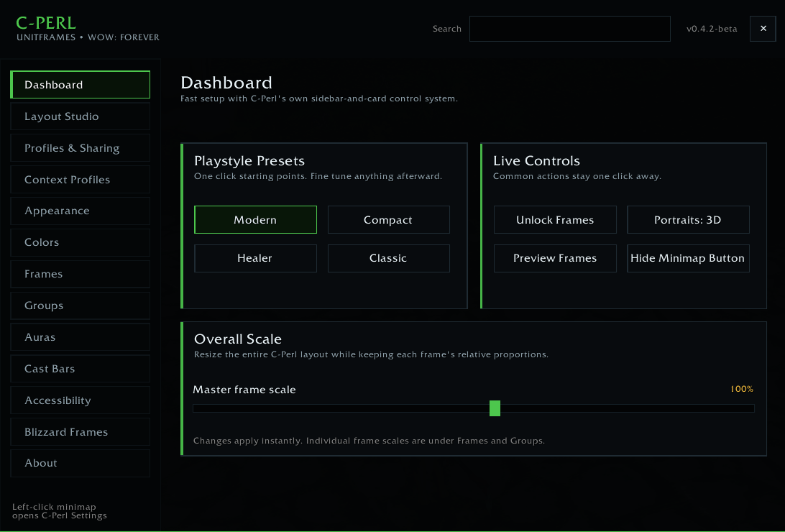Switch to the Frames section

[80, 274]
